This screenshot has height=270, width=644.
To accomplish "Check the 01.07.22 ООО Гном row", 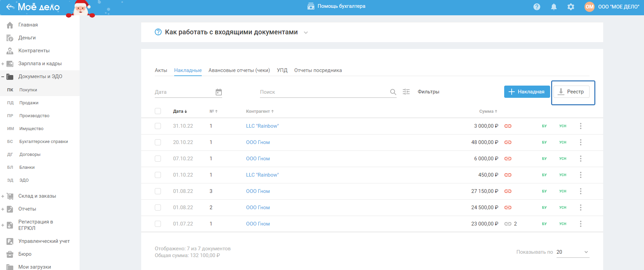I will (x=158, y=224).
